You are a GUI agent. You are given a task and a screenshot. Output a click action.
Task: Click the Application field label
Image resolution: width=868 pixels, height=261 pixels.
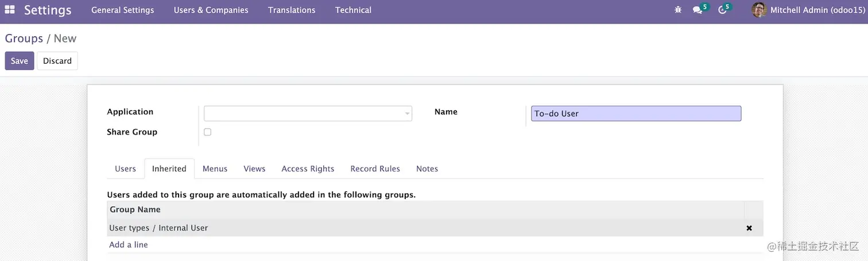(130, 112)
